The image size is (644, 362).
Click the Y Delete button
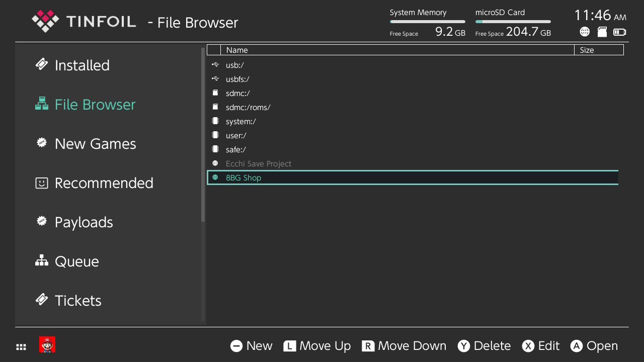(x=484, y=346)
